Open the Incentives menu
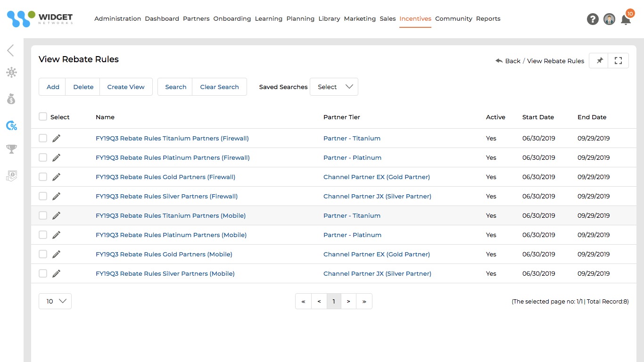Image resolution: width=644 pixels, height=362 pixels. point(415,19)
